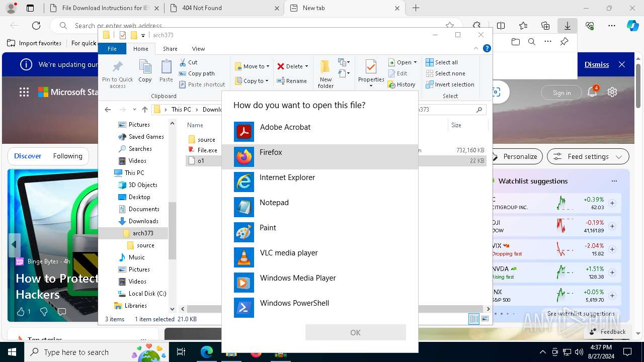
Task: Open the recent locations dropdown arrow
Action: click(134, 110)
